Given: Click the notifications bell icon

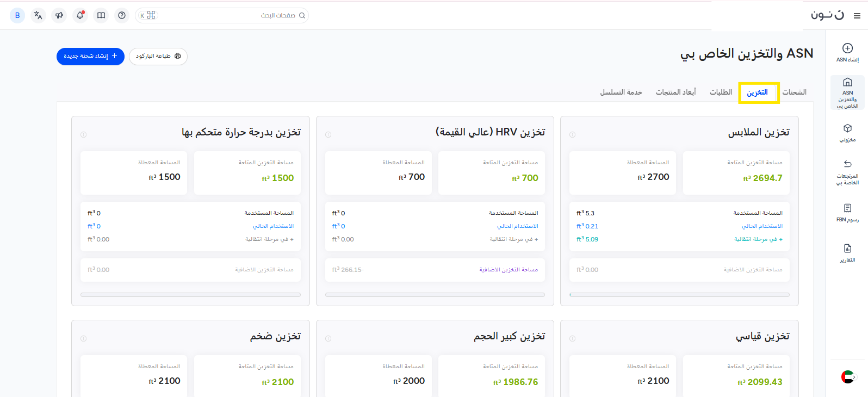Looking at the screenshot, I should point(80,15).
